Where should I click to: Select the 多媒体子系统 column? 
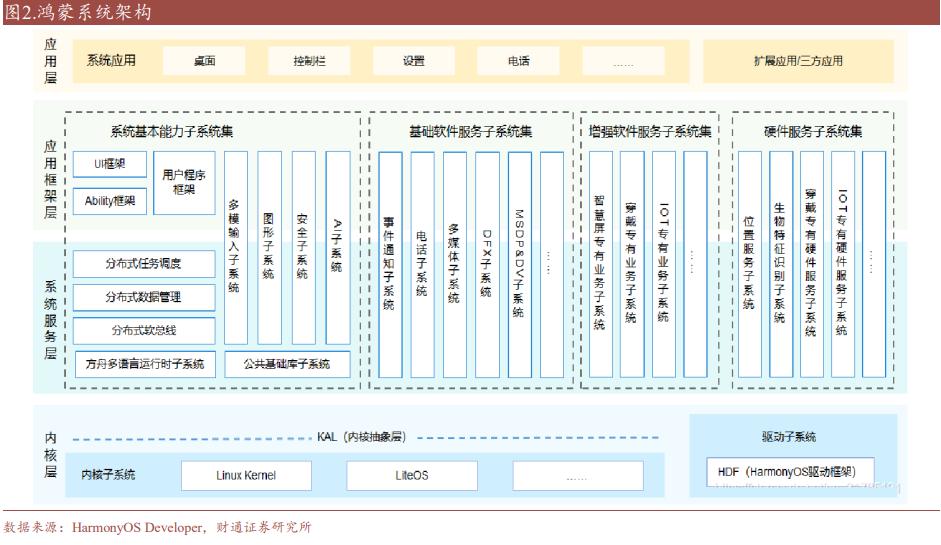(455, 264)
